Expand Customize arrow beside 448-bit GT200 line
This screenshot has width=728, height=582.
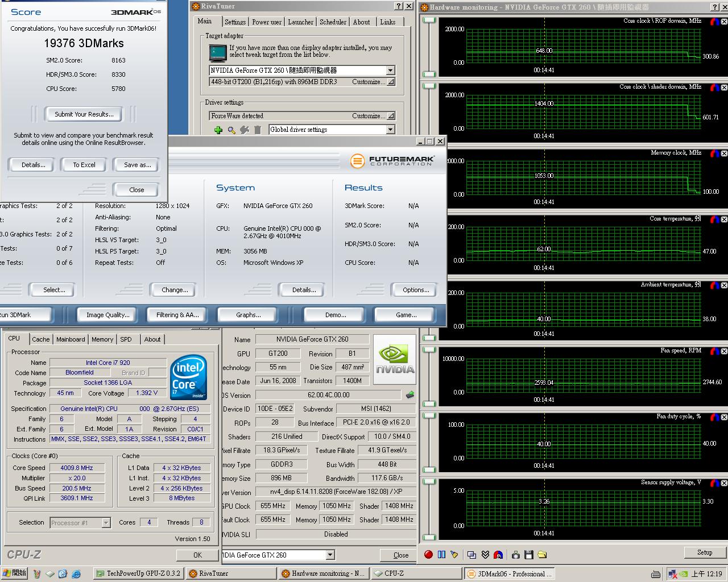point(391,82)
